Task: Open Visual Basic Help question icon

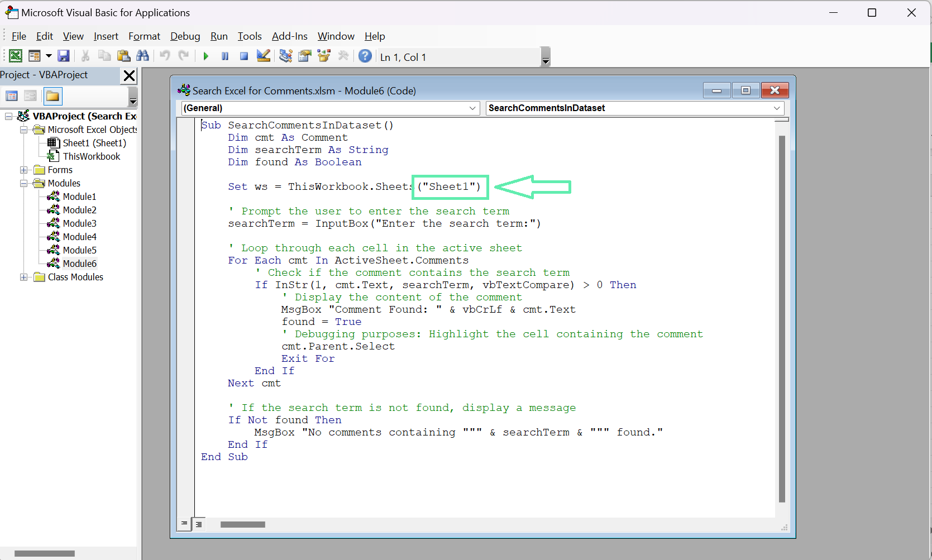Action: pos(365,56)
